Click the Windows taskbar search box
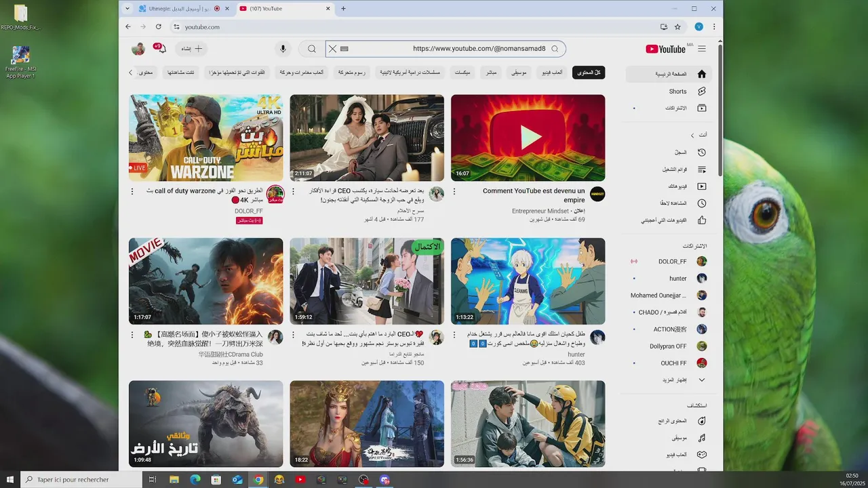868x488 pixels. pyautogui.click(x=81, y=479)
